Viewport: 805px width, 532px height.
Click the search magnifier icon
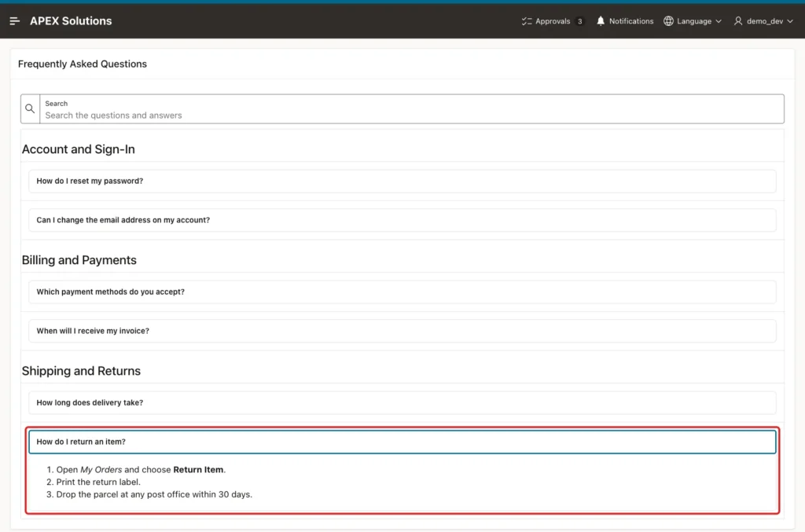pyautogui.click(x=31, y=108)
